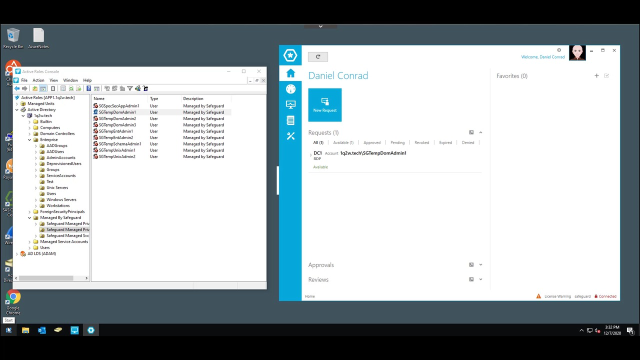Pop out the Reviews section
640x360 pixels.
471,280
